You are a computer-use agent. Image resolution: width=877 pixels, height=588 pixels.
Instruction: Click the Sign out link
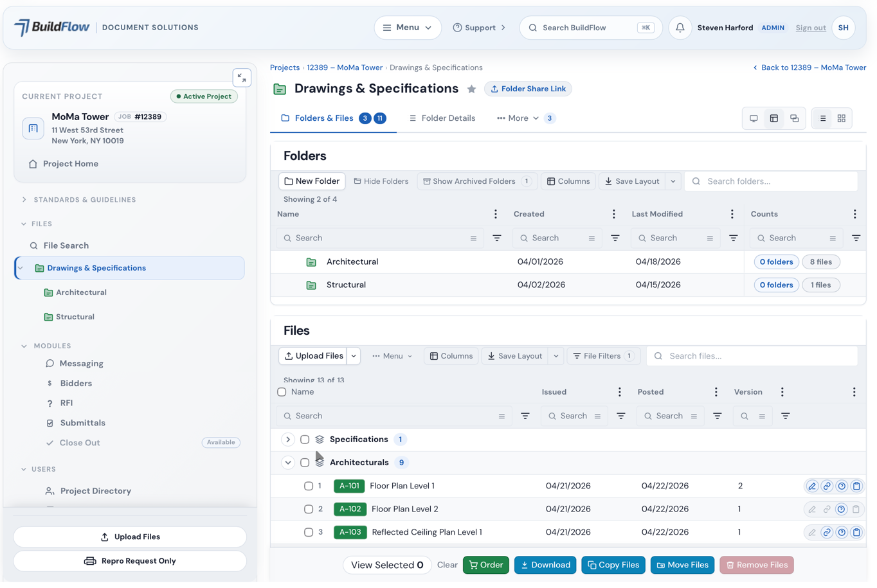811,28
